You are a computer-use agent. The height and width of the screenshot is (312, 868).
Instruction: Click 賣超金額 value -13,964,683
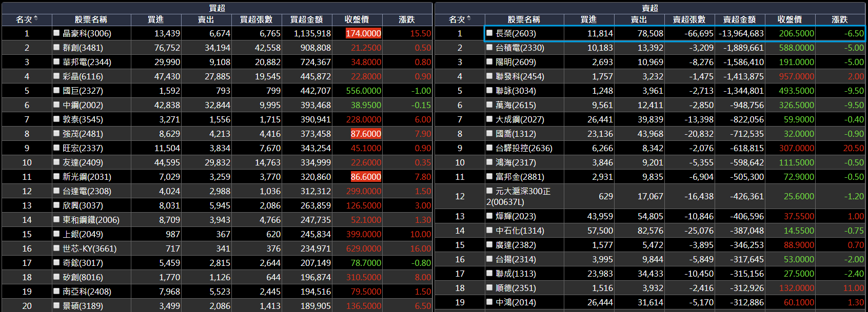coord(741,33)
